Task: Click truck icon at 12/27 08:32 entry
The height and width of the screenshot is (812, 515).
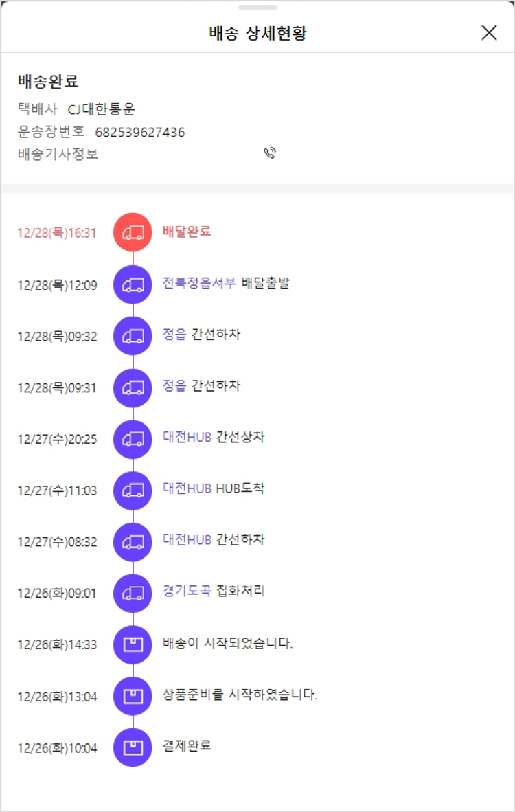Action: point(133,541)
